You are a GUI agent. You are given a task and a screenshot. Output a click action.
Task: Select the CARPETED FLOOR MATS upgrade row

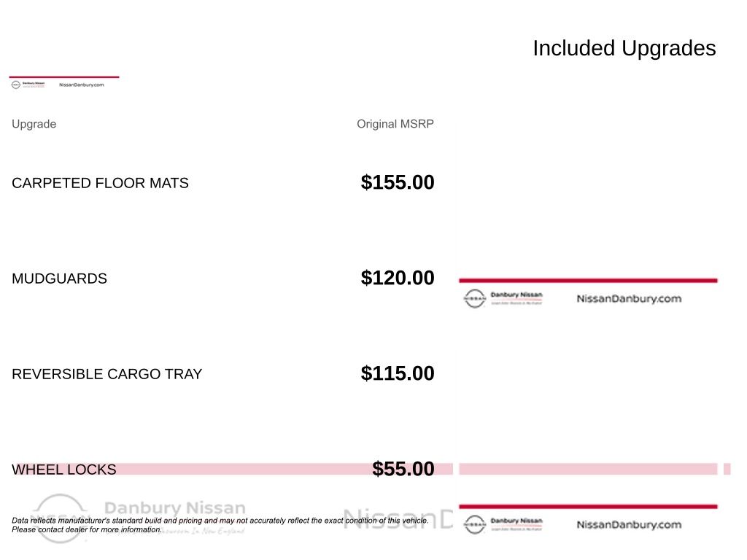pos(100,183)
